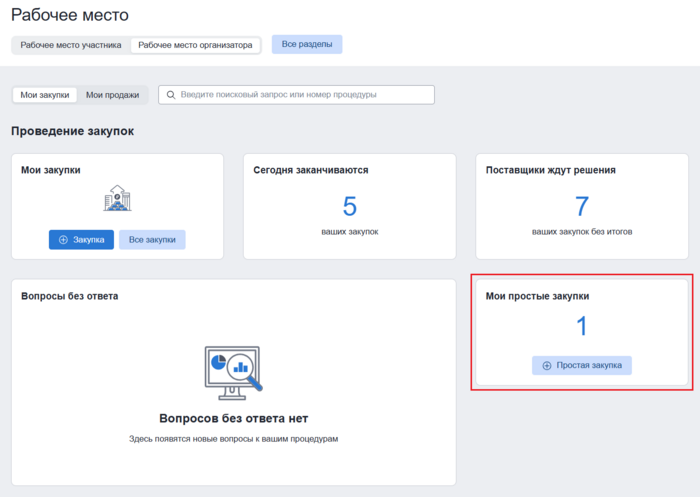Open the 7 purchases awaiting results
This screenshot has width=700, height=497.
click(582, 207)
